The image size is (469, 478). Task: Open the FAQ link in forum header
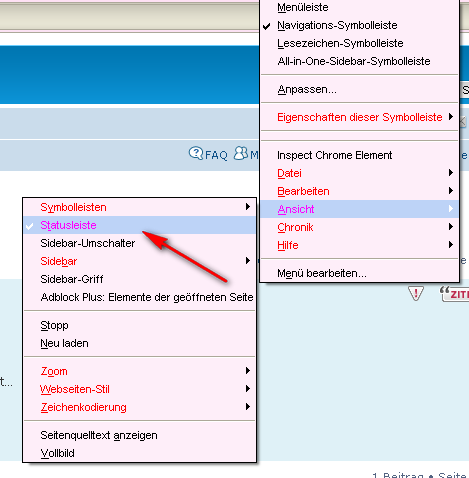216,155
